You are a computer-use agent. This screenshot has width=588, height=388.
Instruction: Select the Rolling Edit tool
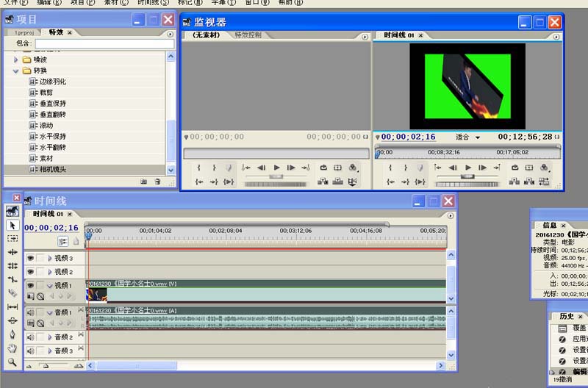point(12,266)
